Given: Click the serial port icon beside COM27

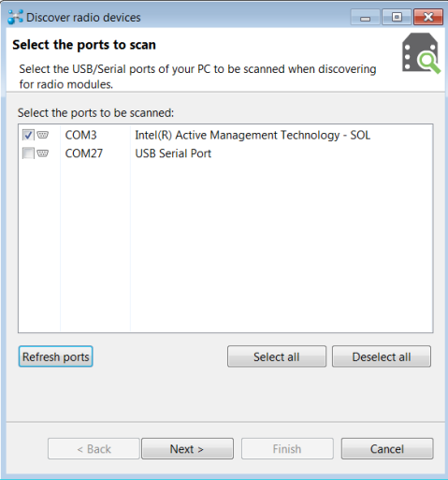Looking at the screenshot, I should pyautogui.click(x=42, y=153).
